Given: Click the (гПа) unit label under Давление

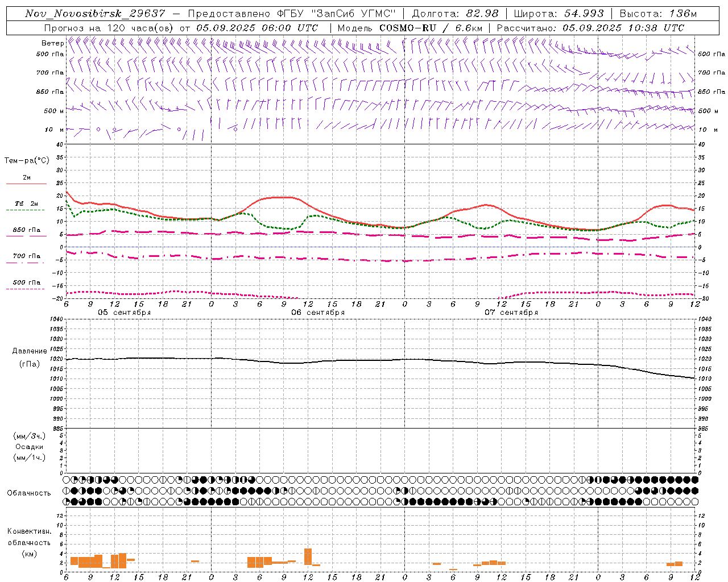Looking at the screenshot, I should coord(30,364).
